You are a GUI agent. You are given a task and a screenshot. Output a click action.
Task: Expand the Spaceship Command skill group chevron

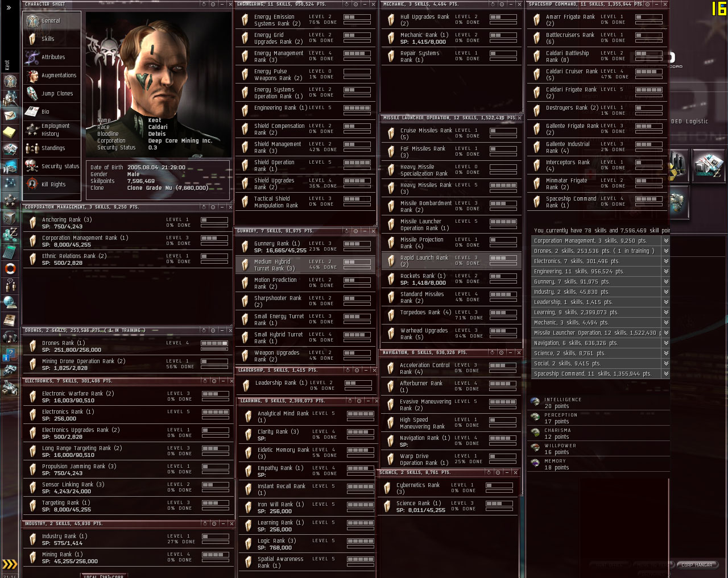click(x=666, y=373)
